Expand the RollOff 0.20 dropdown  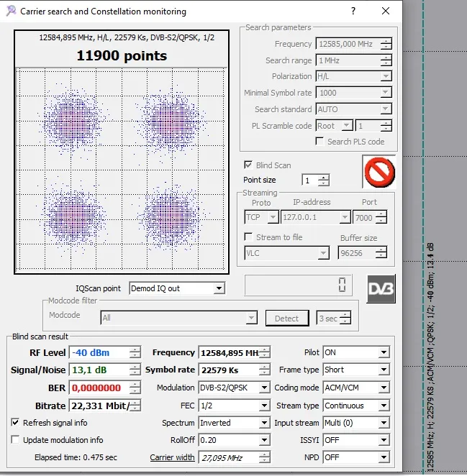click(x=263, y=440)
